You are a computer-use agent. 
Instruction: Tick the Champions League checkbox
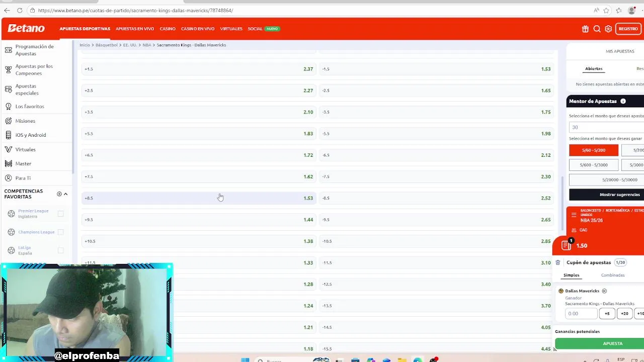tap(60, 232)
